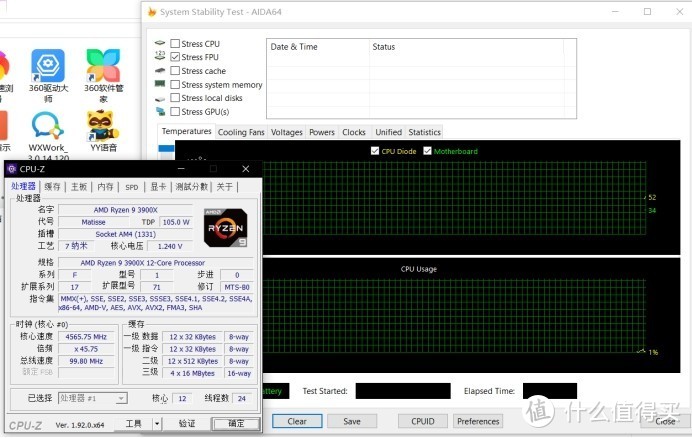The image size is (692, 438).
Task: Click the CPU-Z title bar app icon
Action: (12, 169)
